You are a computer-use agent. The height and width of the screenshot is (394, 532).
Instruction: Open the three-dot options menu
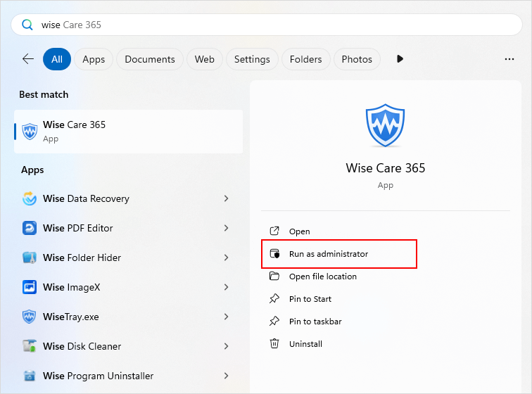coord(509,59)
